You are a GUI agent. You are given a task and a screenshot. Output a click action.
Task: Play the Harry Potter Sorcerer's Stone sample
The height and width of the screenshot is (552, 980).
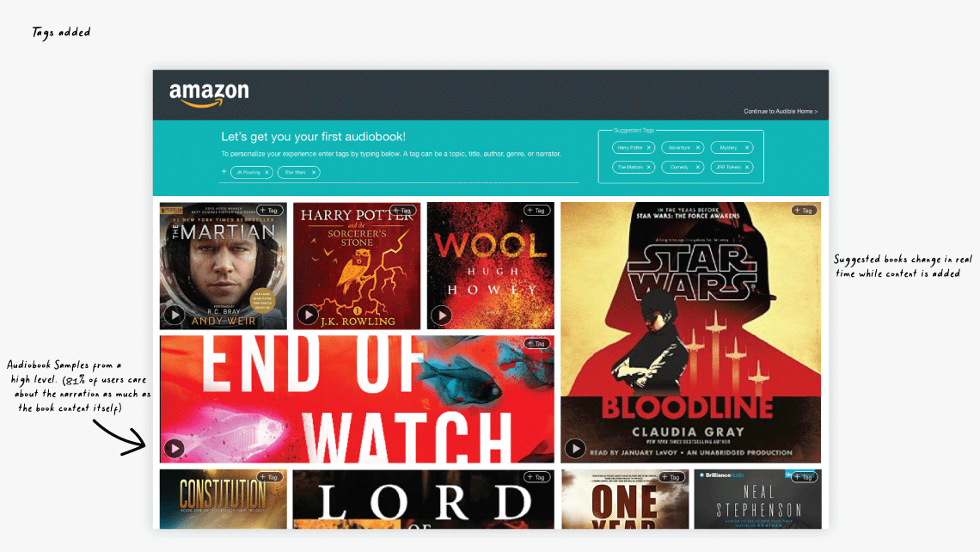(x=308, y=315)
